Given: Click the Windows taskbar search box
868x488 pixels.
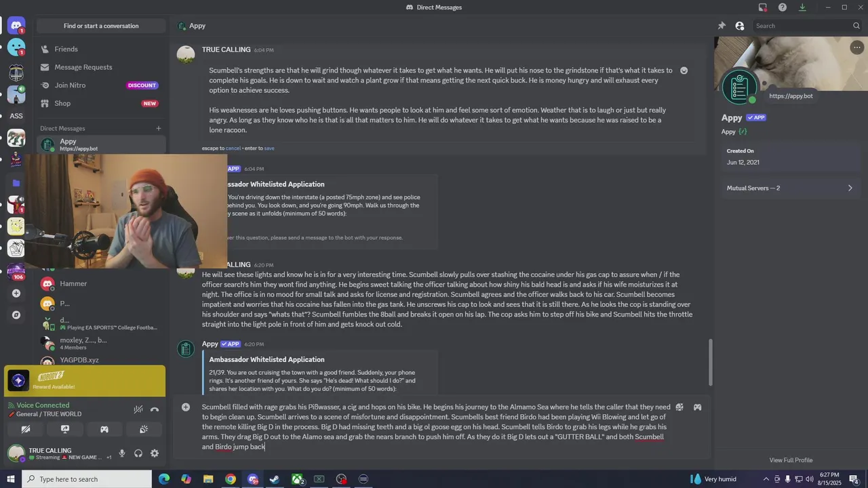Looking at the screenshot, I should point(87,479).
